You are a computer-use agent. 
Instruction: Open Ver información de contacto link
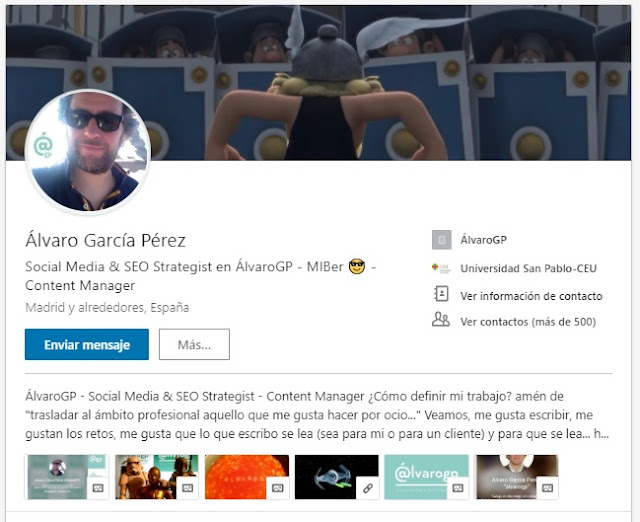[x=531, y=296]
